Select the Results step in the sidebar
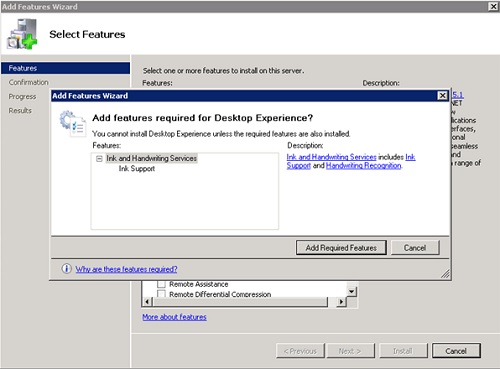Viewport: 500px width, 369px height. pyautogui.click(x=20, y=111)
